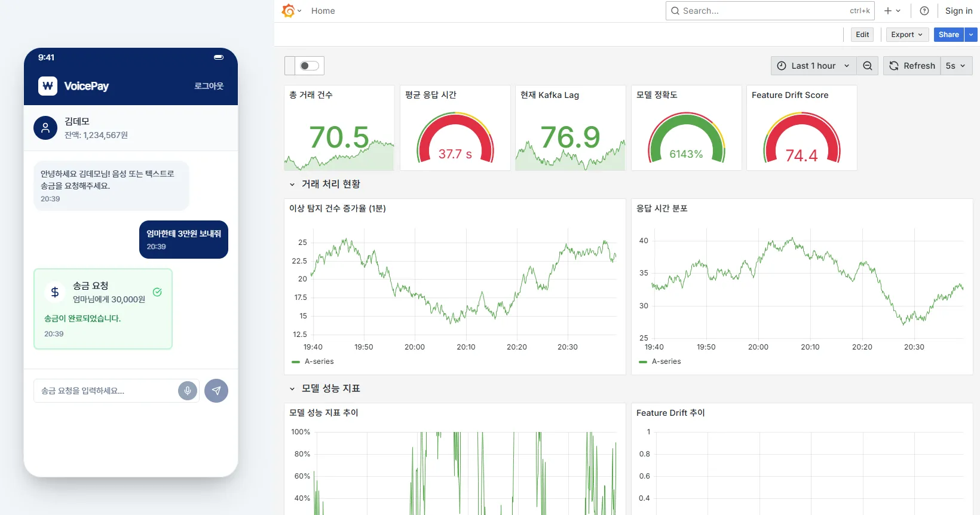Open the Export dropdown
The width and height of the screenshot is (980, 515).
(907, 35)
